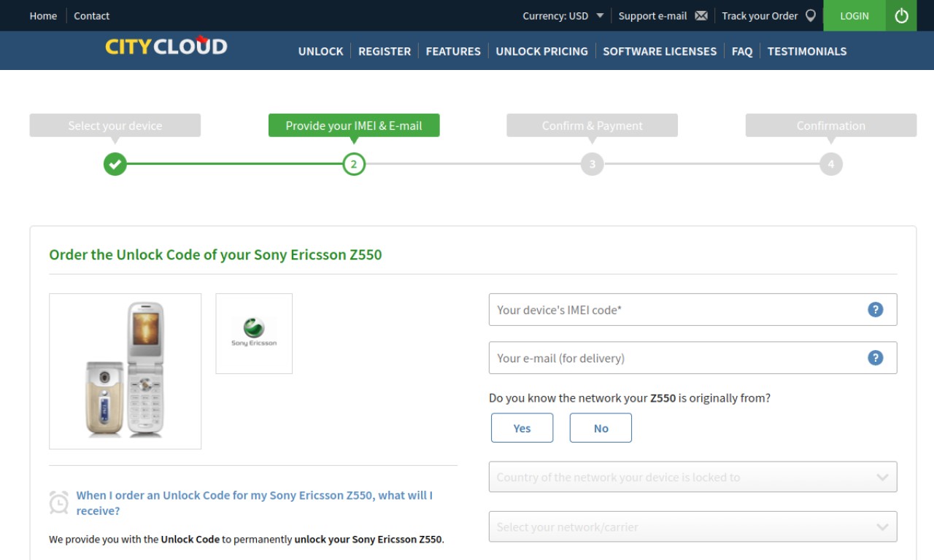Open the FAQ menu item
The height and width of the screenshot is (560, 934).
point(742,51)
